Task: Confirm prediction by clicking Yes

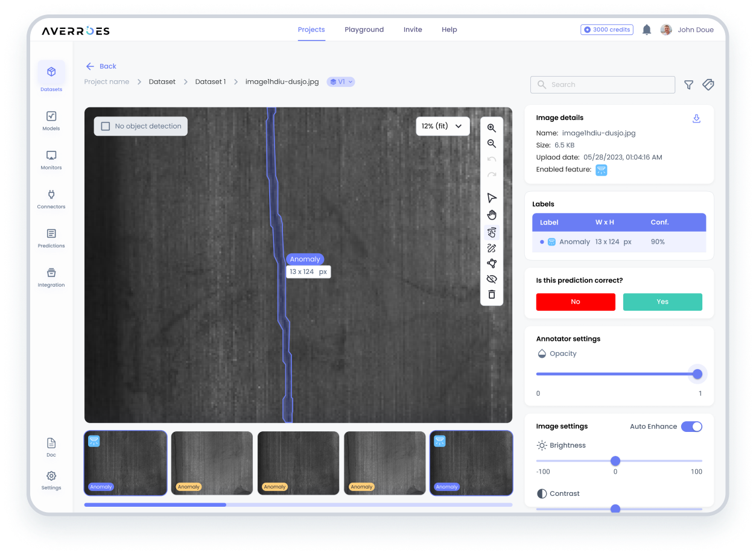Action: tap(662, 302)
